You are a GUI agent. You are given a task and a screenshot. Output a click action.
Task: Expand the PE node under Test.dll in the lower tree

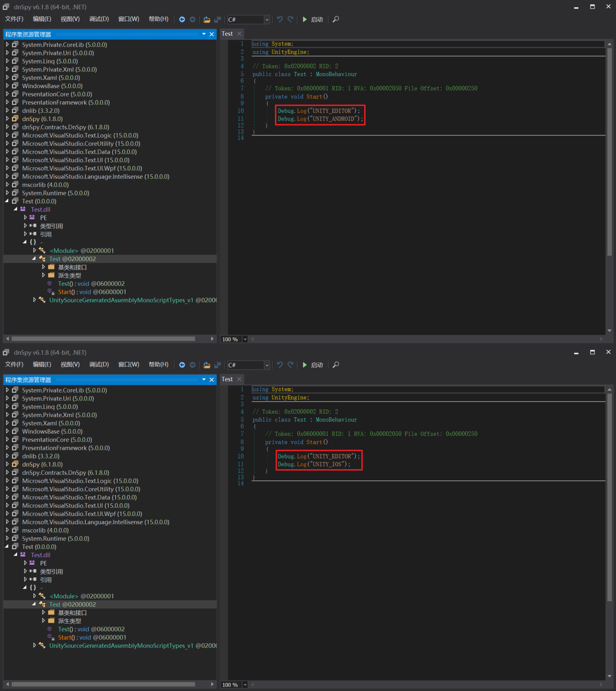[x=25, y=563]
